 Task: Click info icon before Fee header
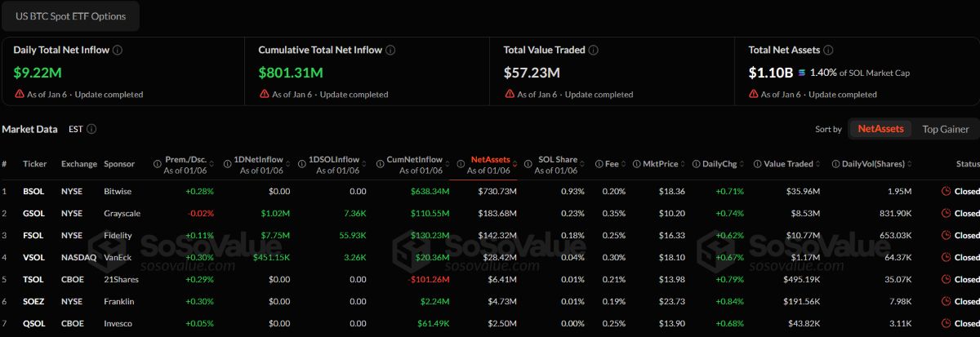(599, 163)
